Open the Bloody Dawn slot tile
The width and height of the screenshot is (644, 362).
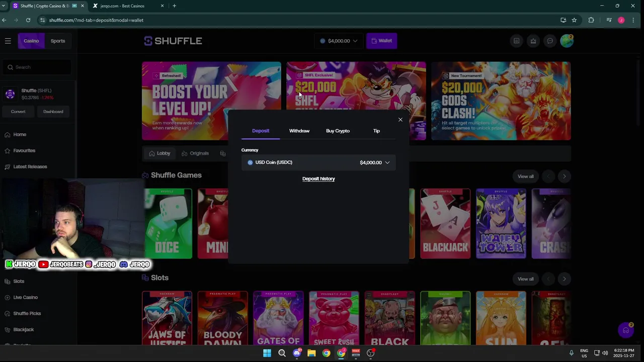[x=222, y=318]
